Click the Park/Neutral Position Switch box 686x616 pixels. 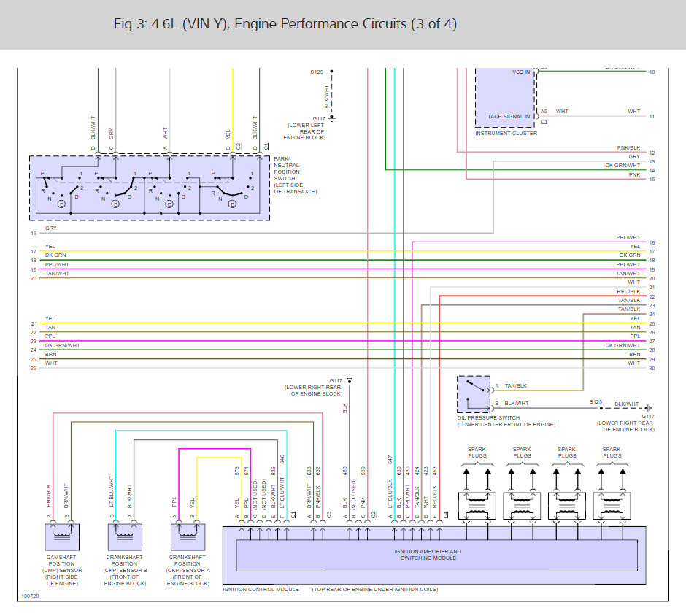(x=149, y=188)
